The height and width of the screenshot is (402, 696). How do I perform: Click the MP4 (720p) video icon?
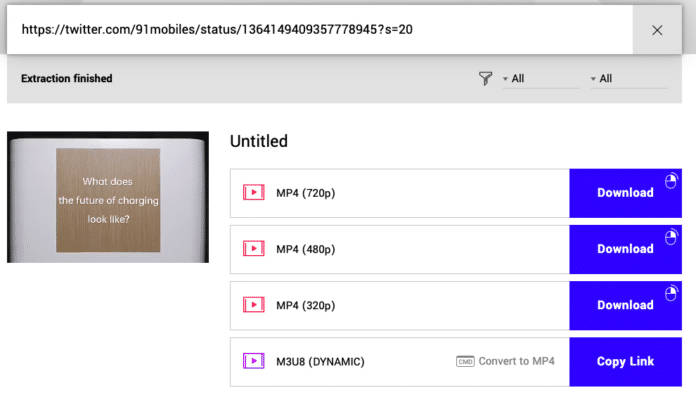click(253, 193)
